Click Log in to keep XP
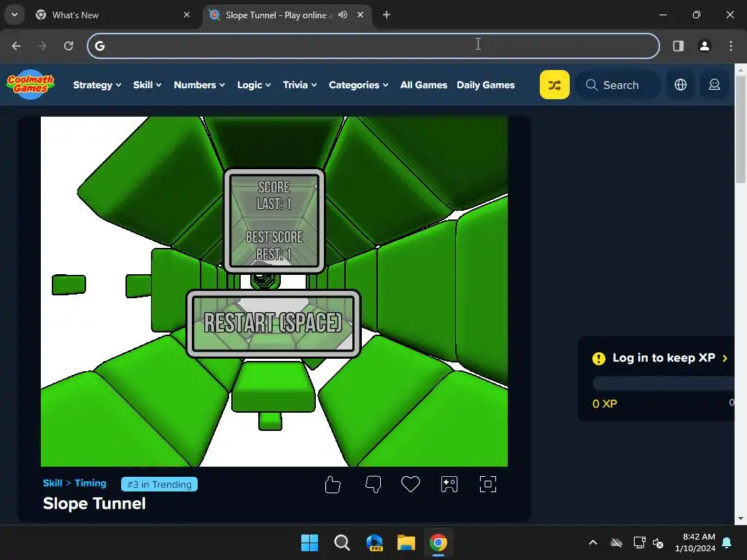The image size is (747, 560). (x=664, y=357)
